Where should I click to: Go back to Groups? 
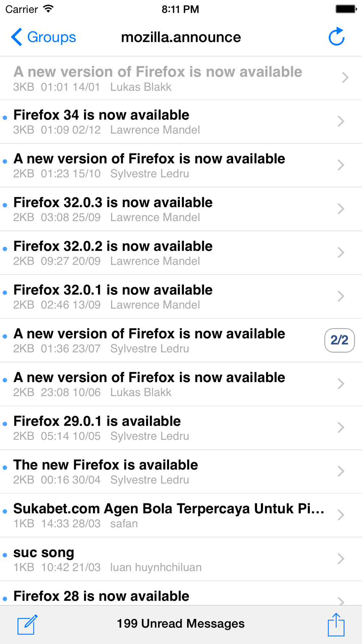43,37
